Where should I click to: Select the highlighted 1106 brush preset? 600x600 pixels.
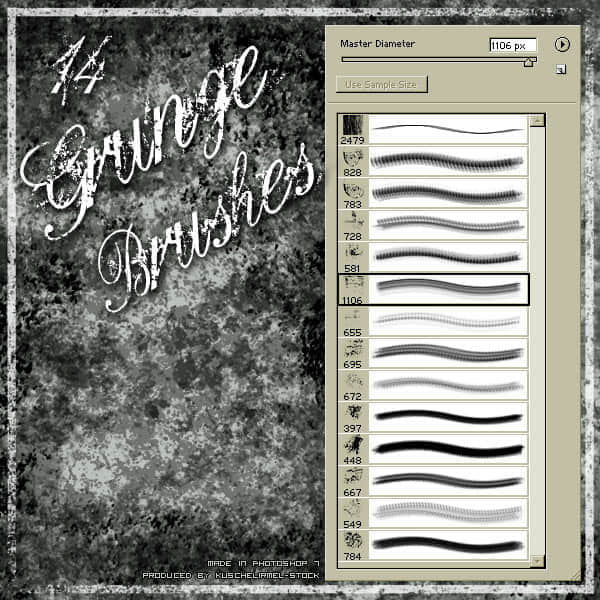pyautogui.click(x=434, y=290)
